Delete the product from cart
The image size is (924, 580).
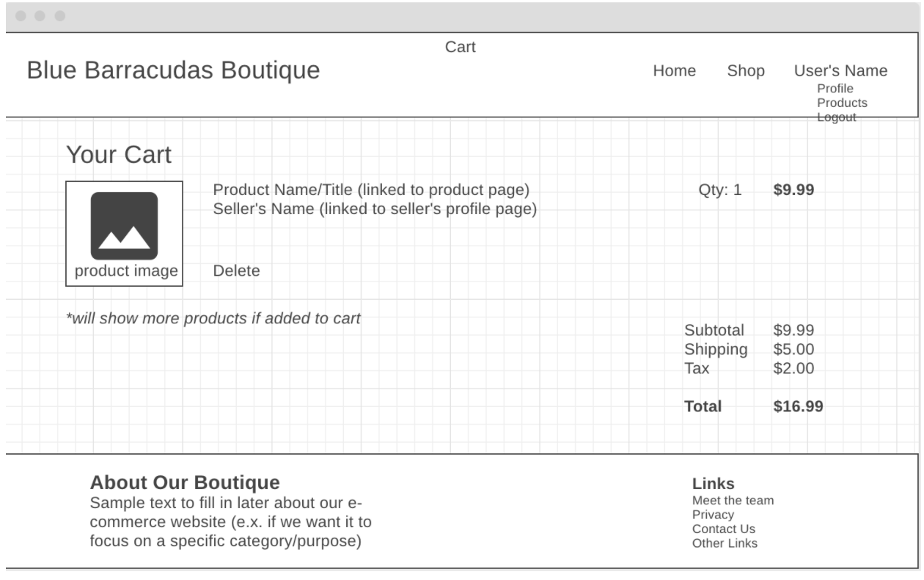tap(236, 271)
